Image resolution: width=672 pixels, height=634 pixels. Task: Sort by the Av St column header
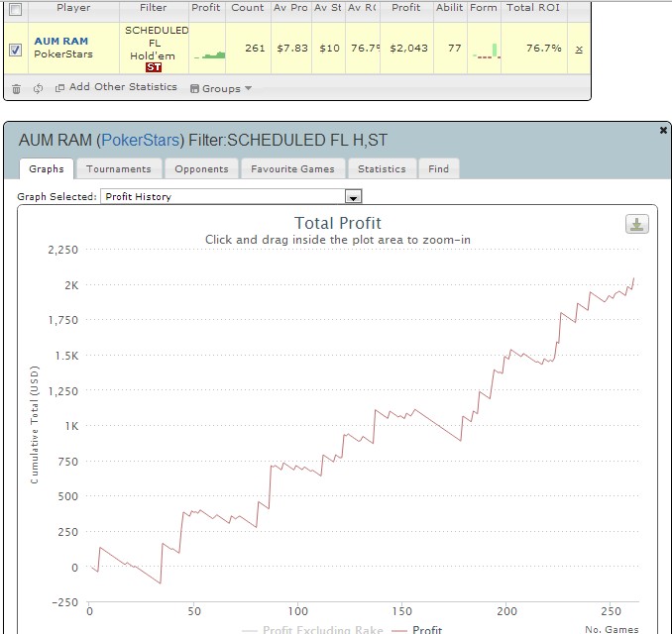point(328,8)
